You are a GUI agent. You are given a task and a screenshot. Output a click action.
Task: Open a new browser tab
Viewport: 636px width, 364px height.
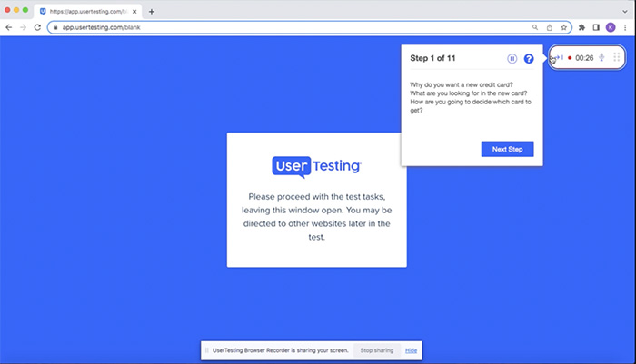pyautogui.click(x=152, y=12)
